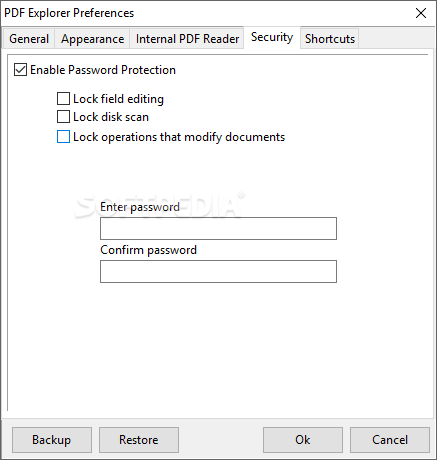Enable the Lock disk scan checkbox
This screenshot has height=460, width=437.
pyautogui.click(x=63, y=117)
